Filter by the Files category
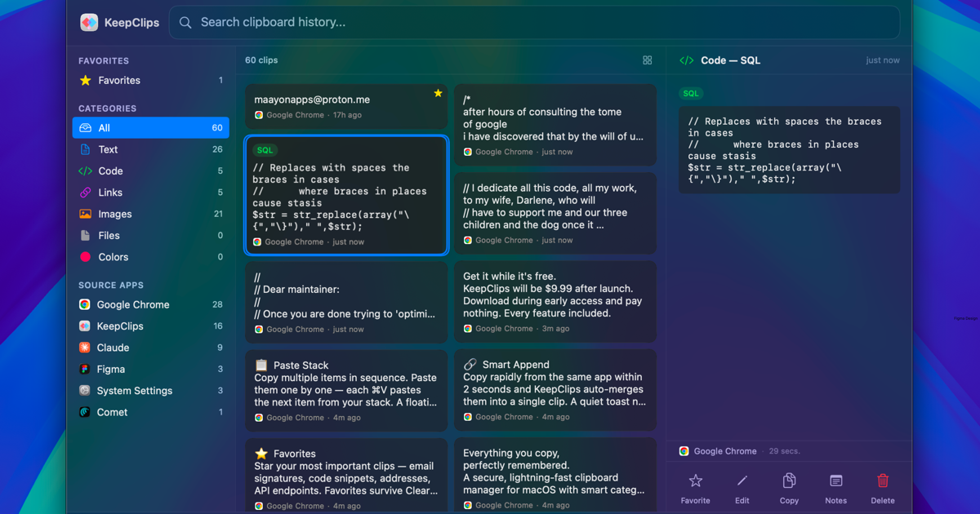 coord(150,235)
